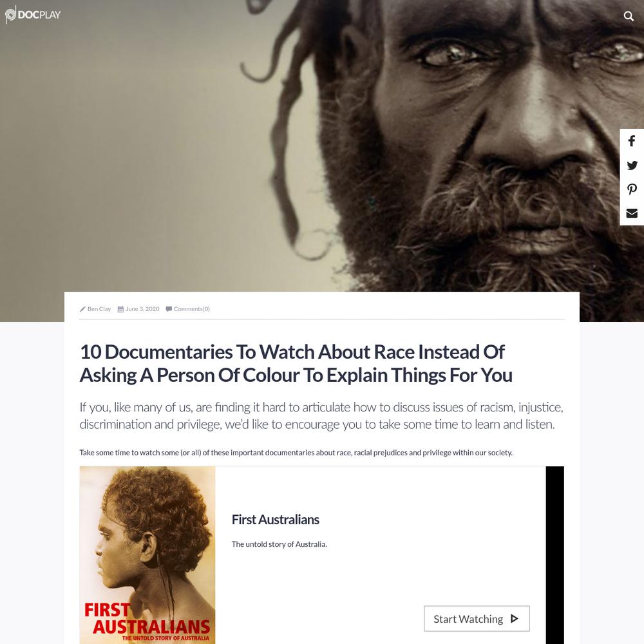The image size is (644, 644).
Task: Open Comments(0) link
Action: [x=192, y=309]
